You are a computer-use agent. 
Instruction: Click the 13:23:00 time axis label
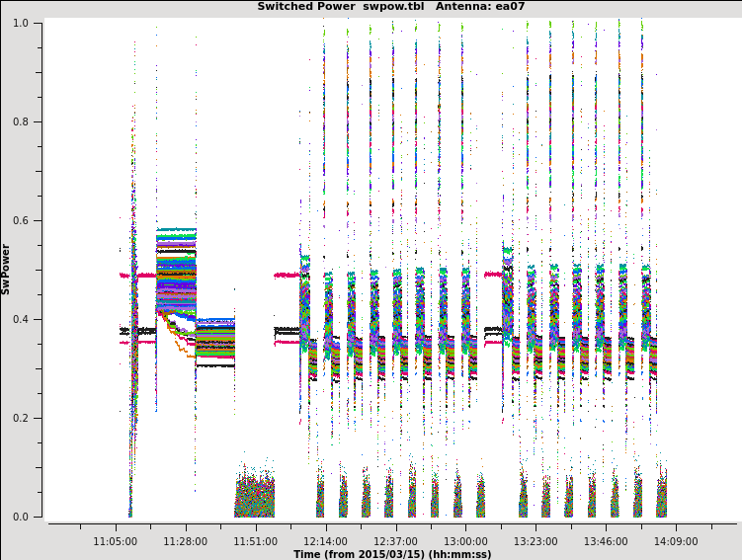tap(536, 541)
